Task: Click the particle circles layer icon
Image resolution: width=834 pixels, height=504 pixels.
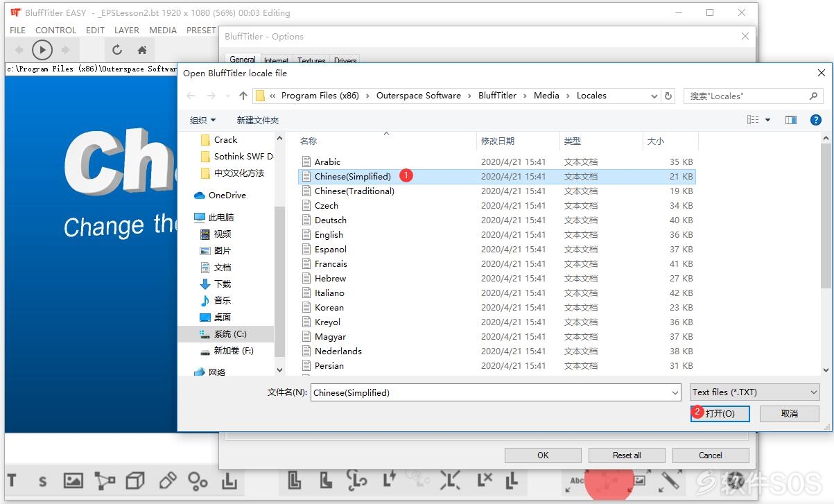Action: (198, 480)
